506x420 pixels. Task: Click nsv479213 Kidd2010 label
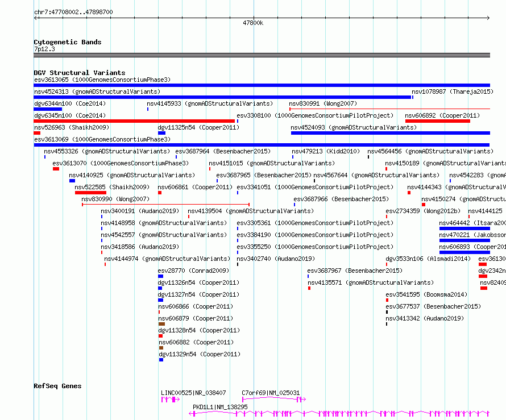tap(326, 151)
